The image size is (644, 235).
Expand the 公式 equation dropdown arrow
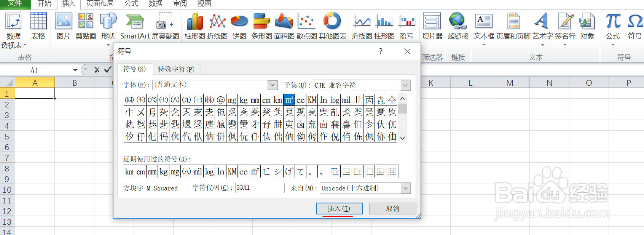coord(613,45)
